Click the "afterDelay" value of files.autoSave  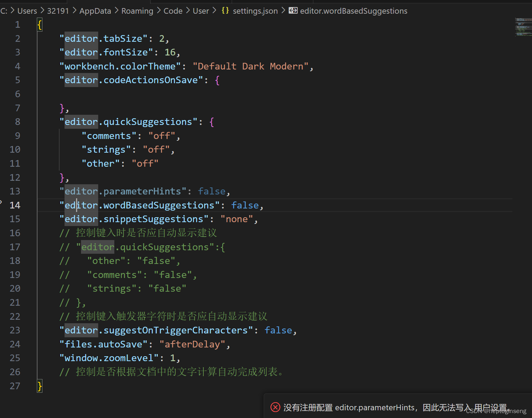pyautogui.click(x=193, y=344)
